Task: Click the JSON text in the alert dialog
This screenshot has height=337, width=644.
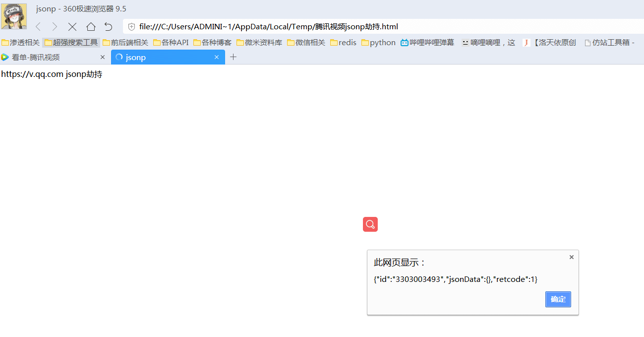Action: 456,279
